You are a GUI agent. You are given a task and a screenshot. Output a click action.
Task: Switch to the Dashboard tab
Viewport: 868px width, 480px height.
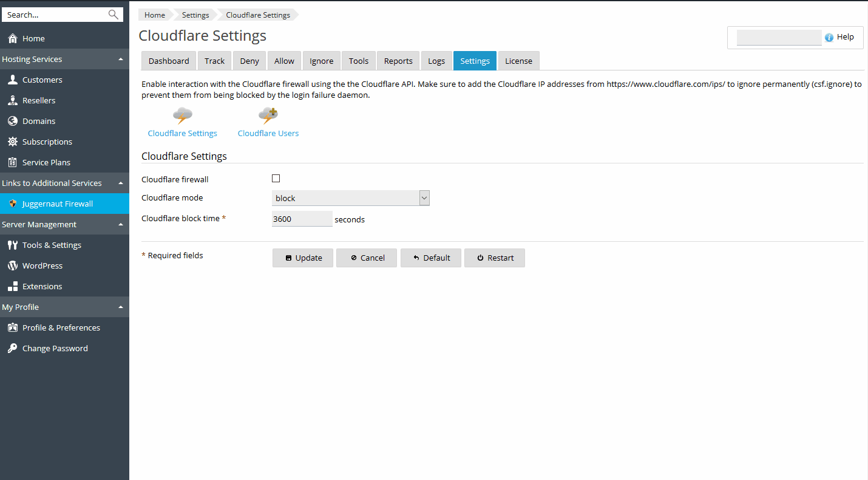pyautogui.click(x=169, y=61)
